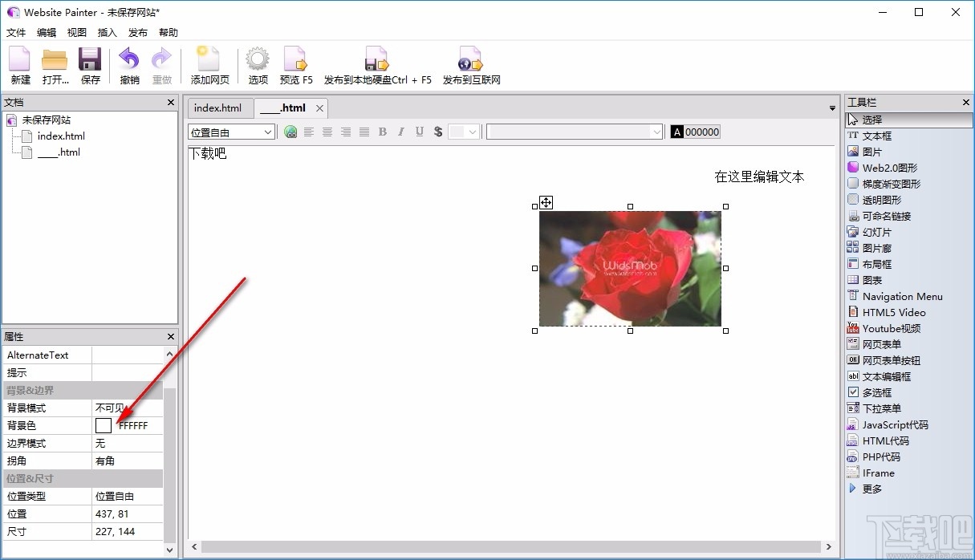The height and width of the screenshot is (560, 975).
Task: Select the HTML5 Video tool
Action: click(886, 312)
